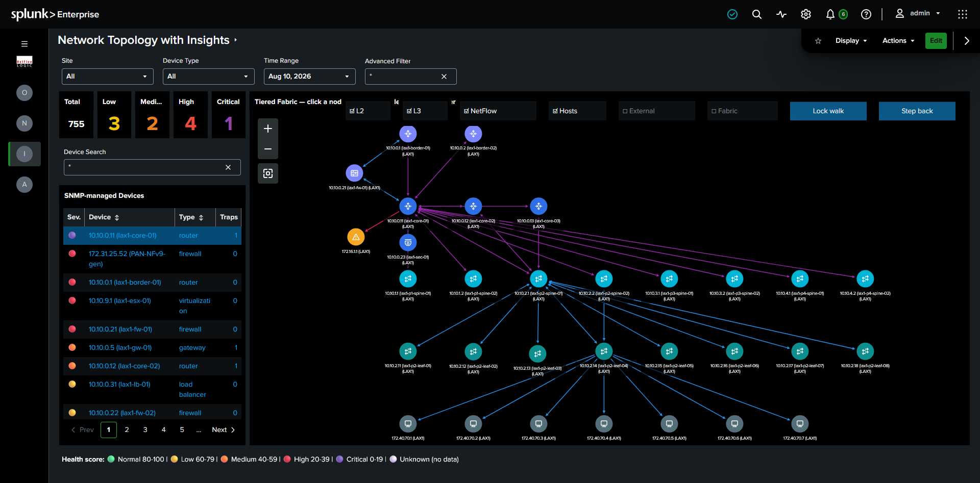Screen dimensions: 980x483
Task: Select the lax1-border-01 router node
Action: pyautogui.click(x=408, y=134)
